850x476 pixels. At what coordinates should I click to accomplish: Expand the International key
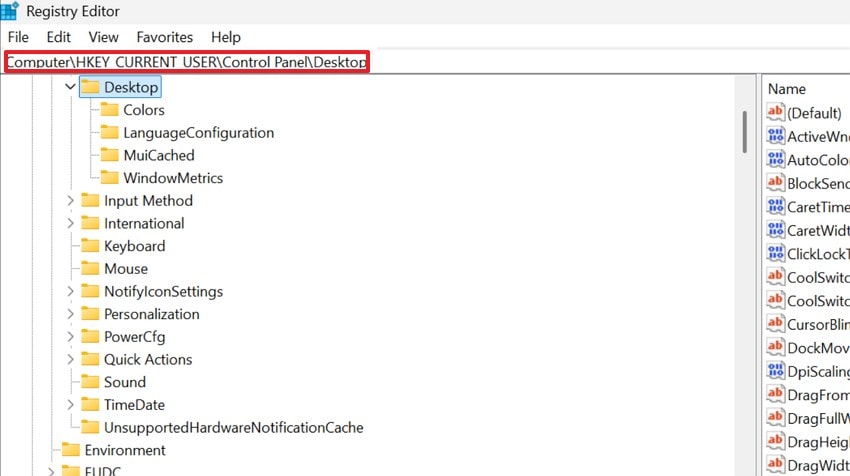[70, 223]
